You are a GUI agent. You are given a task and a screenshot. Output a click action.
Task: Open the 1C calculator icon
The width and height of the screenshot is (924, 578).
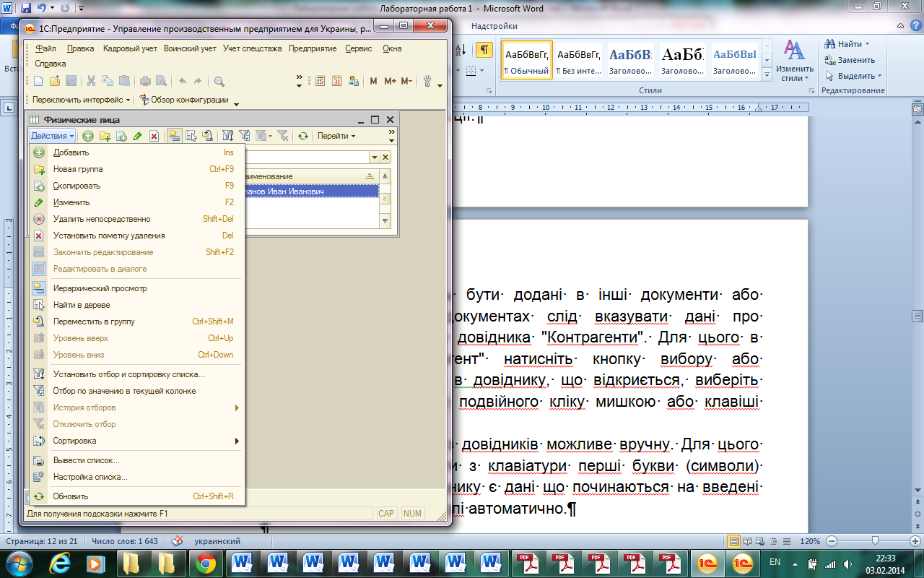320,81
